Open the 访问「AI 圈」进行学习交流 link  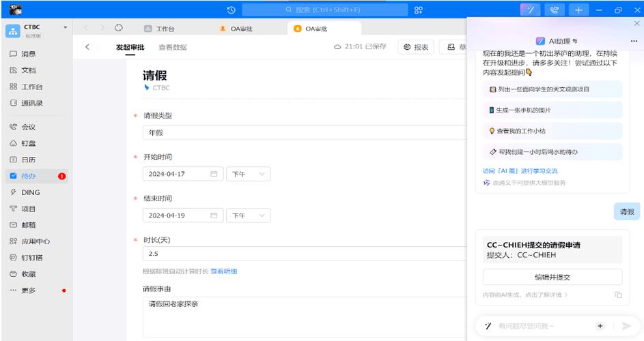coord(520,170)
